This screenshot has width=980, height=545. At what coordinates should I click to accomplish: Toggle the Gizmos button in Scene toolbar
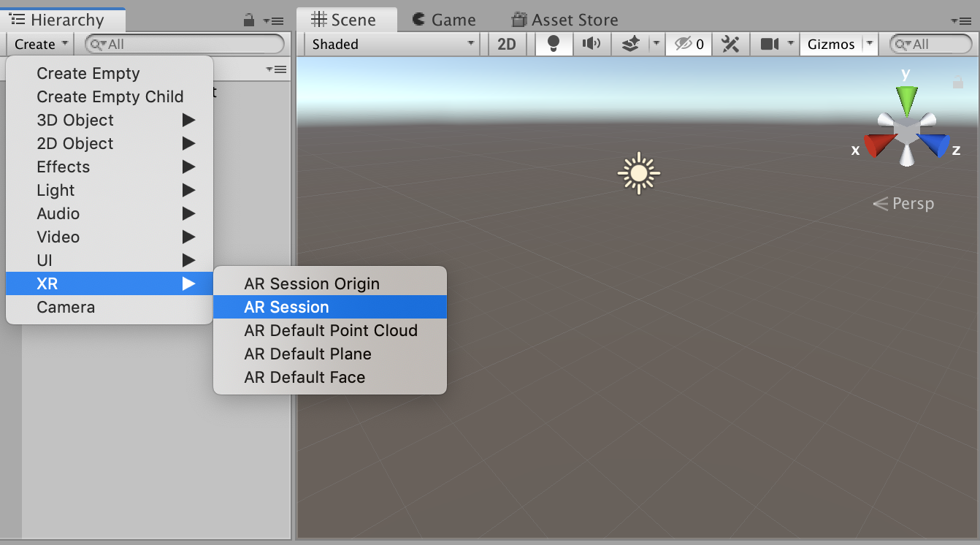point(831,44)
